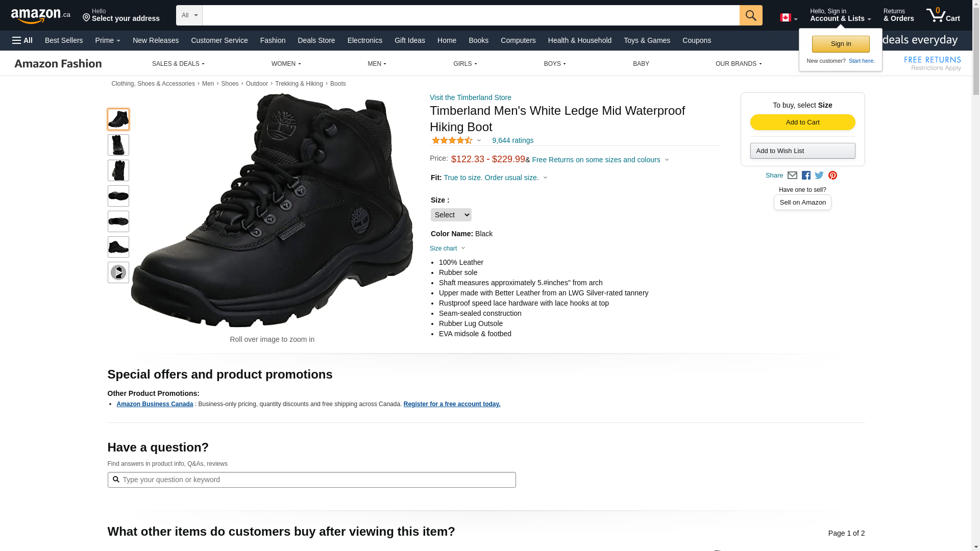Go to the Amazon.ca logo home
The image size is (980, 551).
(41, 16)
